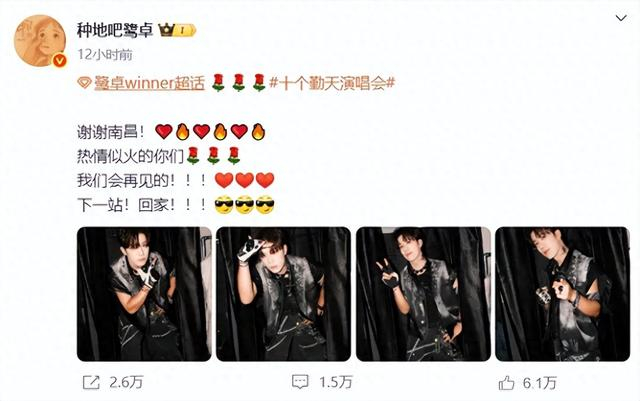640x401 pixels.
Task: Click the 1.5万 comment count
Action: click(x=336, y=383)
